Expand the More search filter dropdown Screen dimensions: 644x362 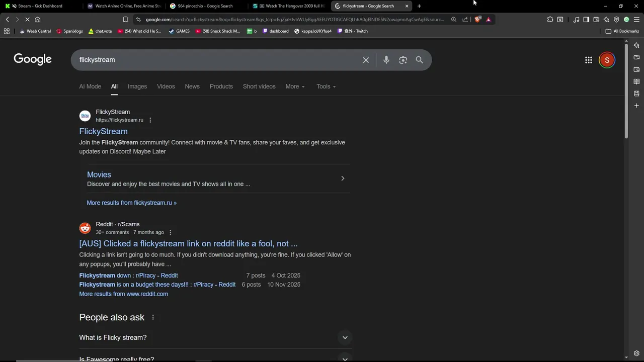pos(295,86)
